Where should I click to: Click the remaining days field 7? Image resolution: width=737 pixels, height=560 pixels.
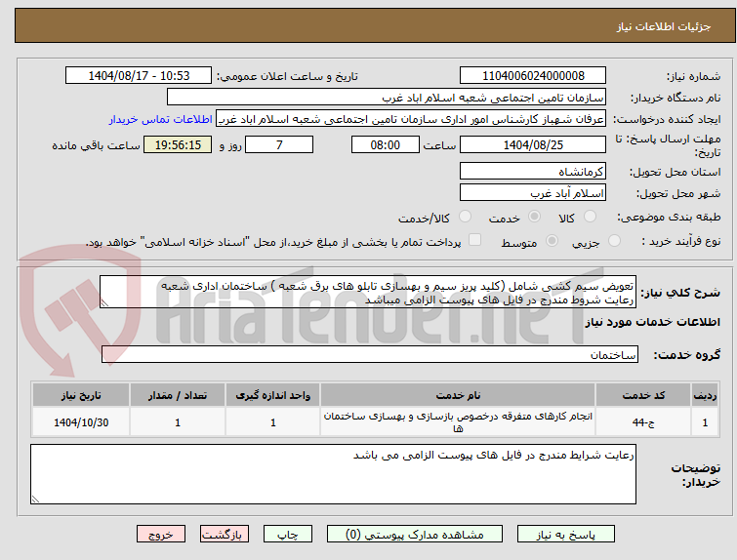click(x=279, y=144)
